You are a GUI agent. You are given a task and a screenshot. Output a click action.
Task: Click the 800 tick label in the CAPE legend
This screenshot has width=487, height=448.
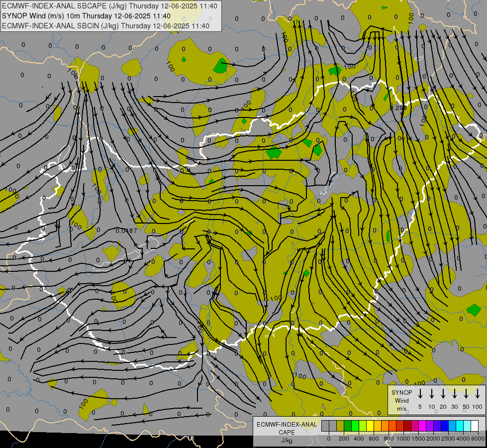pos(389,439)
